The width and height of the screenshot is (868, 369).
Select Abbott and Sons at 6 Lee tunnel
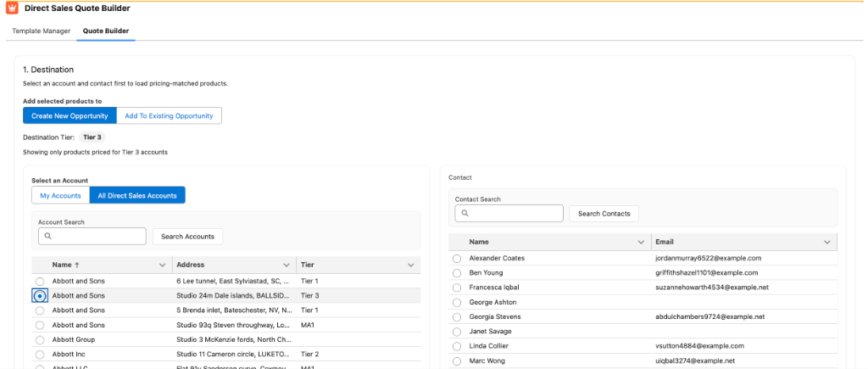coord(39,282)
